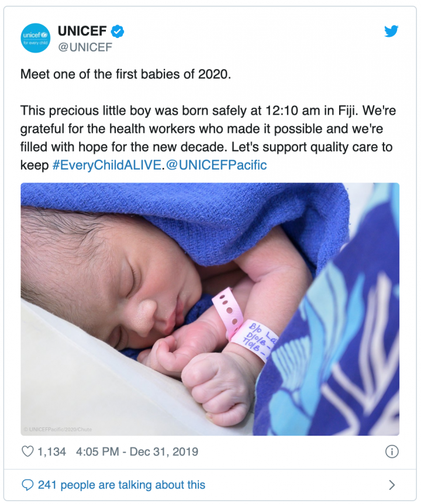This screenshot has width=421, height=504.
Task: Expand the conversation with the right chevron
Action: click(392, 485)
